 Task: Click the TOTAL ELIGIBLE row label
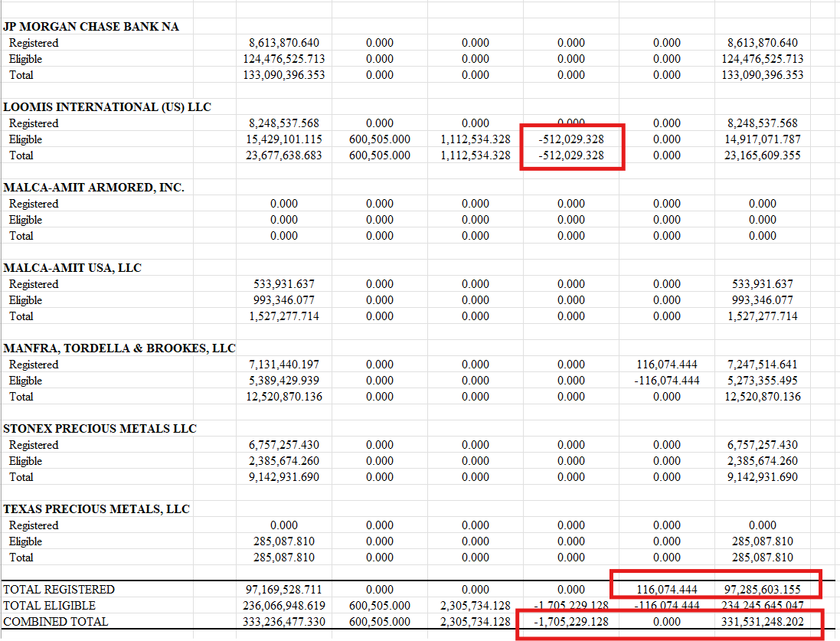click(49, 606)
